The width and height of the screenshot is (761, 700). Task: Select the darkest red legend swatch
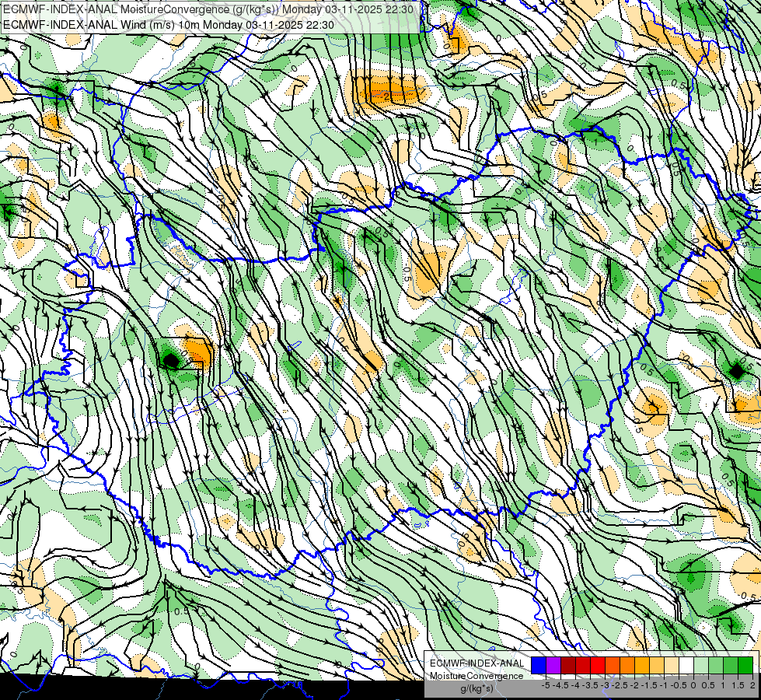(x=568, y=666)
